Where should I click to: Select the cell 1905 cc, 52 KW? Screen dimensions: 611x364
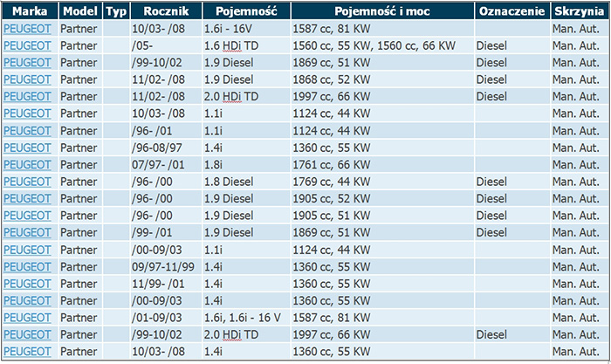(382, 198)
